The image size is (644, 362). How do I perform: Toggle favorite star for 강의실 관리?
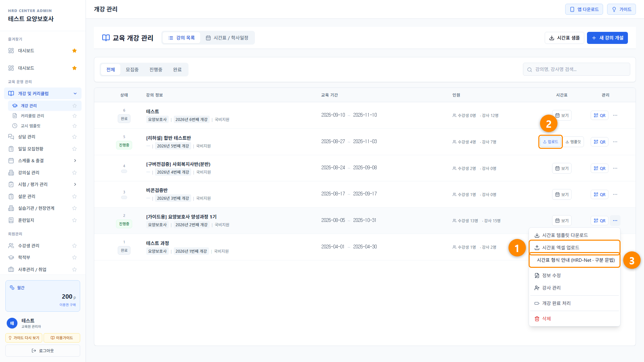point(74,173)
